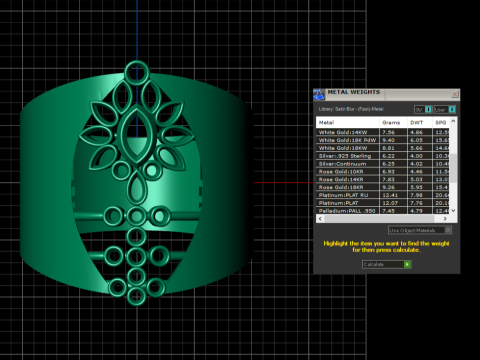
Task: Sort by the Grams column header
Action: click(x=393, y=122)
